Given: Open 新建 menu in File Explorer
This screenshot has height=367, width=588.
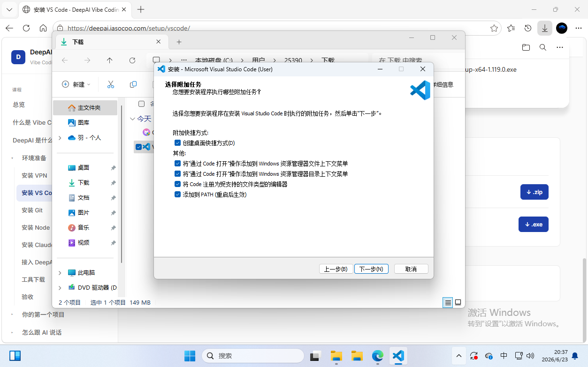Looking at the screenshot, I should [76, 84].
